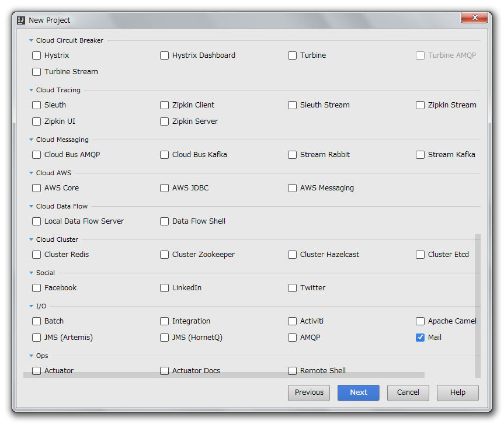Enable Batch under I/O
Image resolution: width=504 pixels, height=424 pixels.
tap(37, 321)
